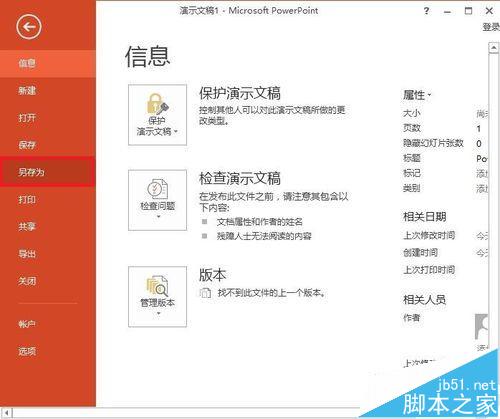The height and width of the screenshot is (419, 500).
Task: Open the 打印 page
Action: click(48, 200)
